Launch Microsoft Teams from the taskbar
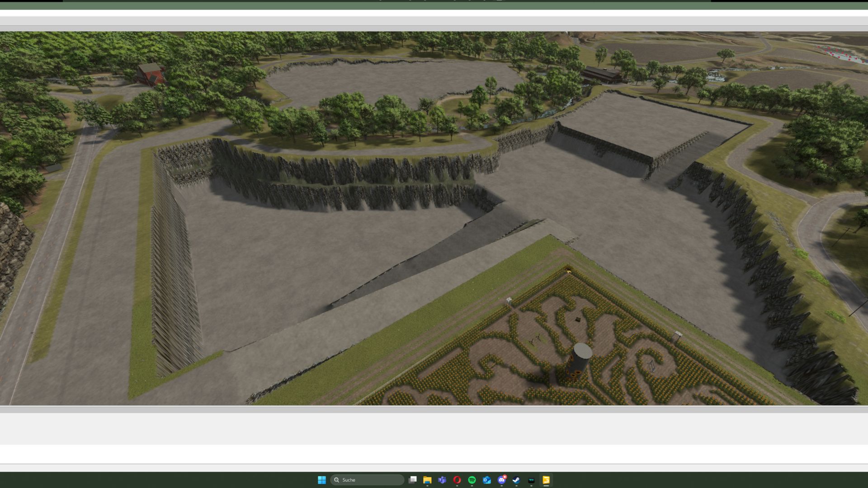 [x=442, y=480]
